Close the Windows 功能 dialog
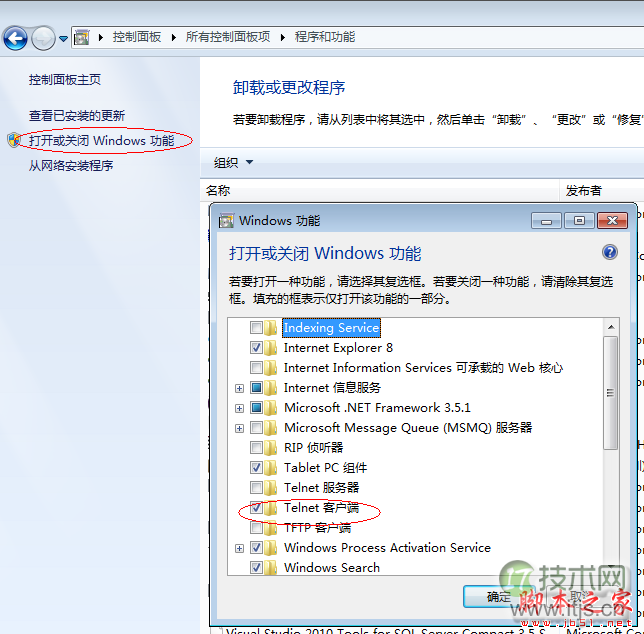 (x=612, y=221)
